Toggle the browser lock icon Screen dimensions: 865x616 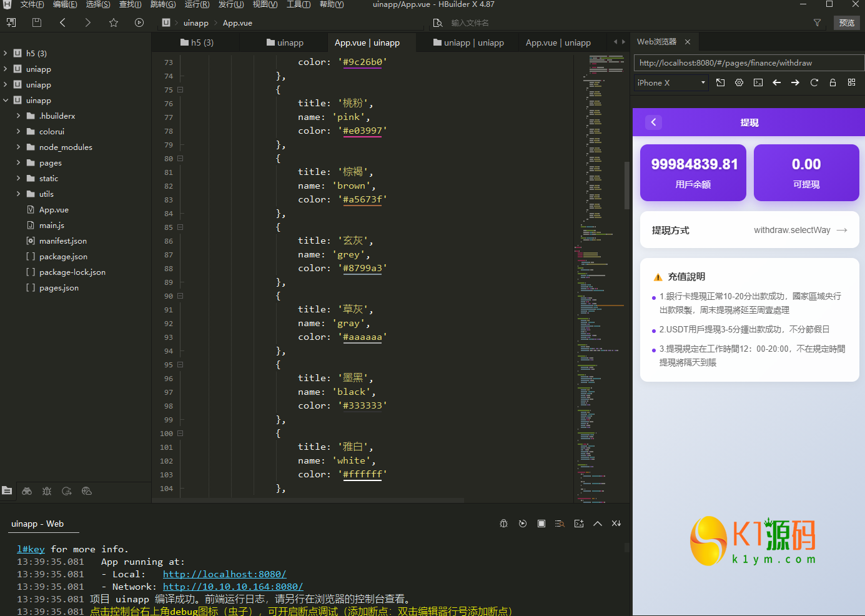[833, 82]
